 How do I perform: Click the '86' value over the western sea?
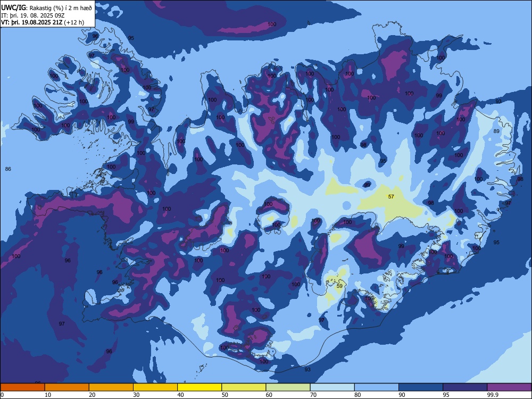click(8, 169)
